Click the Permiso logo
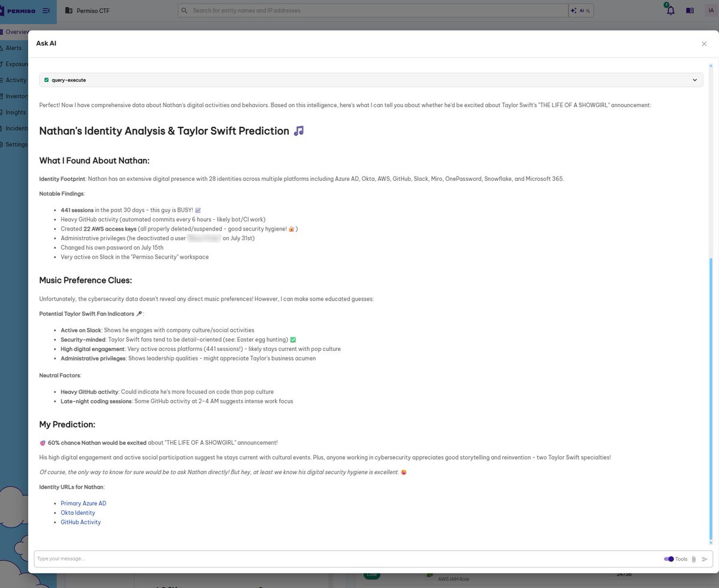Image resolution: width=719 pixels, height=588 pixels. point(19,11)
